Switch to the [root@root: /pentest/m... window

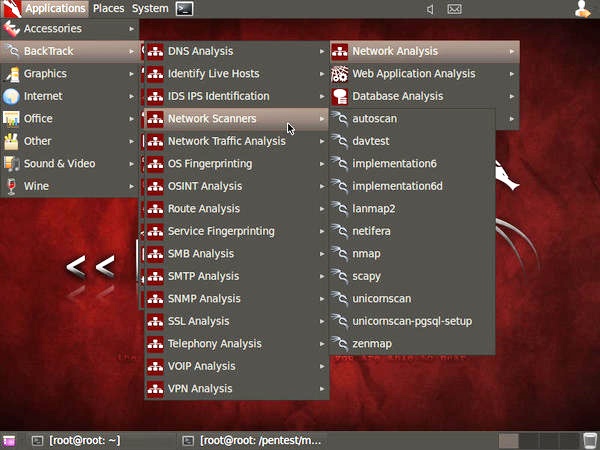click(x=253, y=441)
